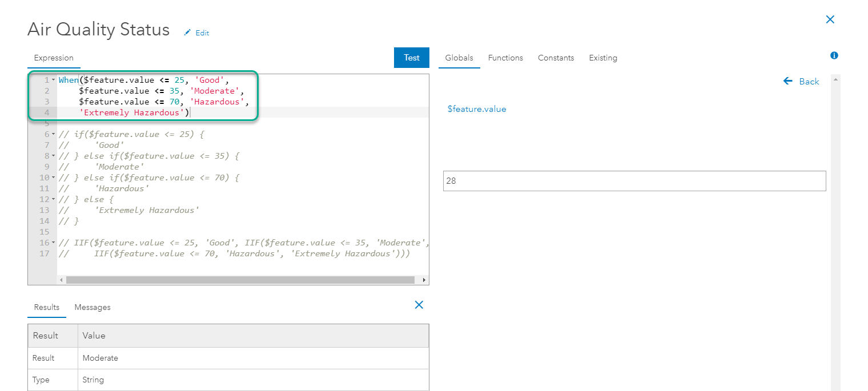
Task: Switch to the Expression tab
Action: click(54, 58)
